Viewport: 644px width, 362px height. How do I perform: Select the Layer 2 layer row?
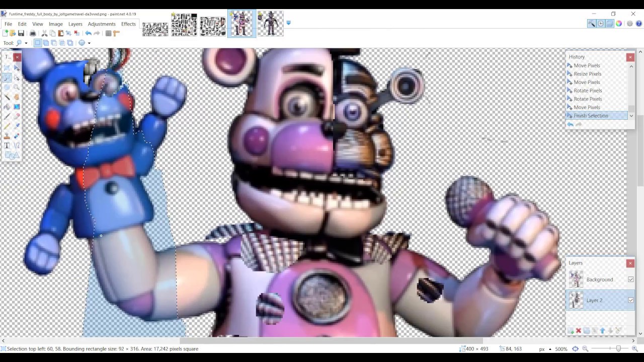pyautogui.click(x=600, y=300)
